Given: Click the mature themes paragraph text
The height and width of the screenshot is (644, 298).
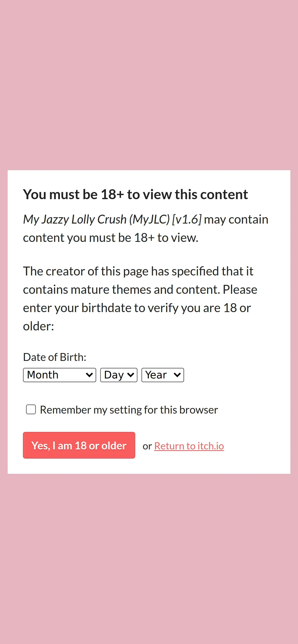Looking at the screenshot, I should (x=140, y=290).
